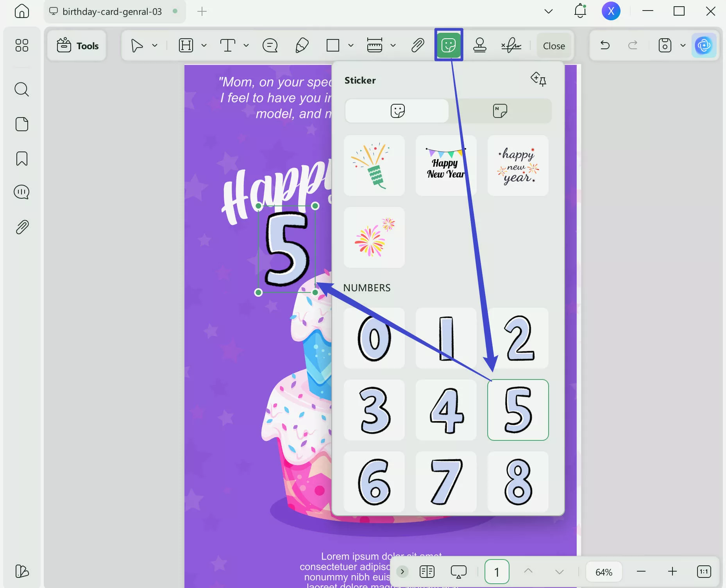Switch to the note sticker style toggle

pyautogui.click(x=501, y=110)
